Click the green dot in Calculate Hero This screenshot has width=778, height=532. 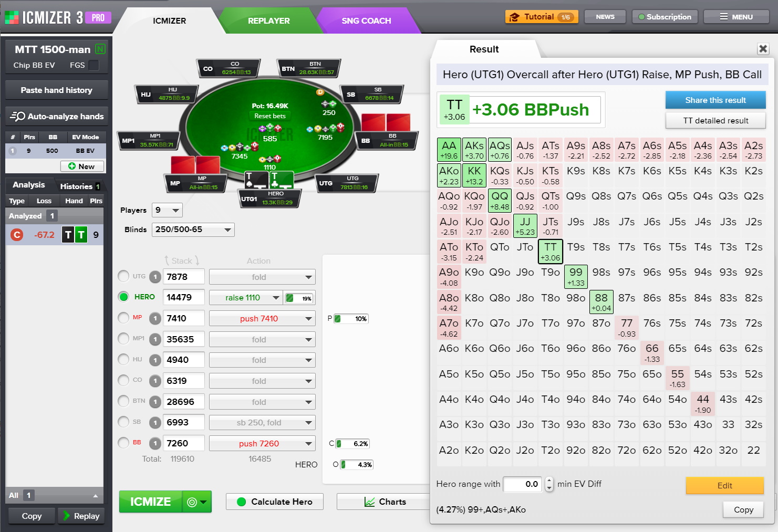(242, 502)
